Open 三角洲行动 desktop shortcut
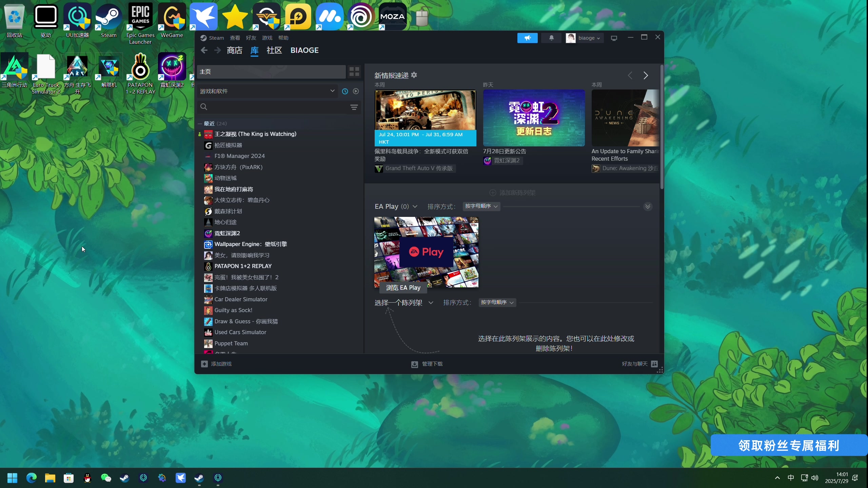 tap(14, 70)
